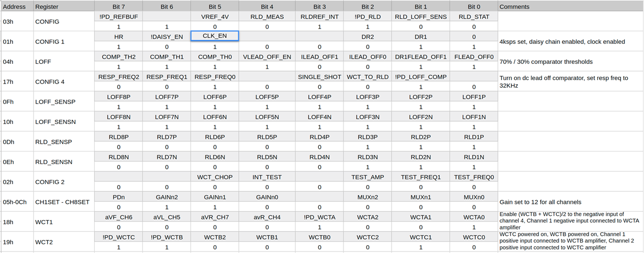Select the Address column header
The height and width of the screenshot is (253, 644).
click(x=17, y=7)
